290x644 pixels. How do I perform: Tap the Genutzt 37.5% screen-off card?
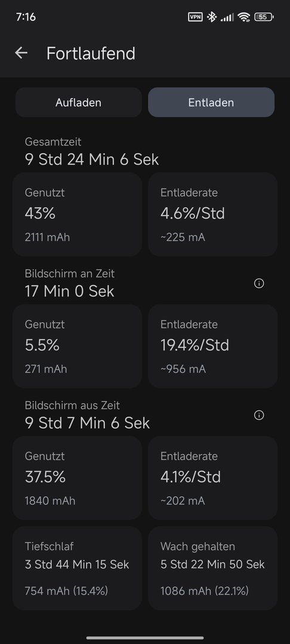[x=77, y=478]
